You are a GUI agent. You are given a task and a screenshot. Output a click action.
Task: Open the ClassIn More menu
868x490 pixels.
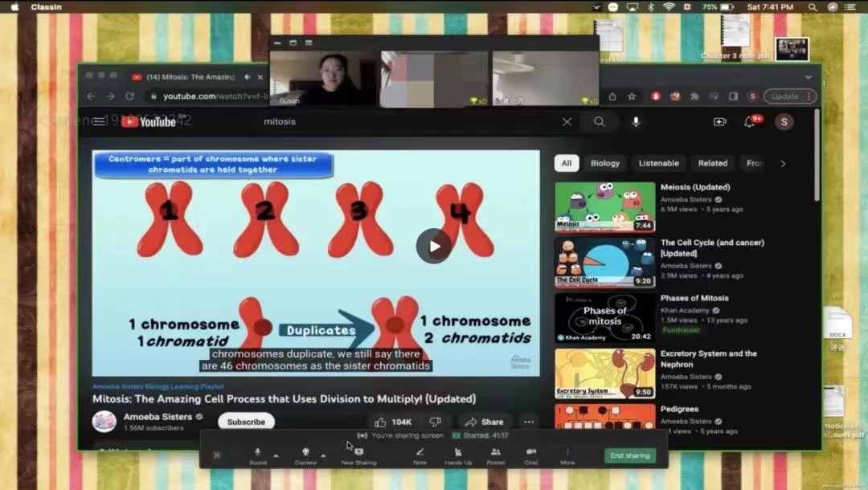coord(567,455)
